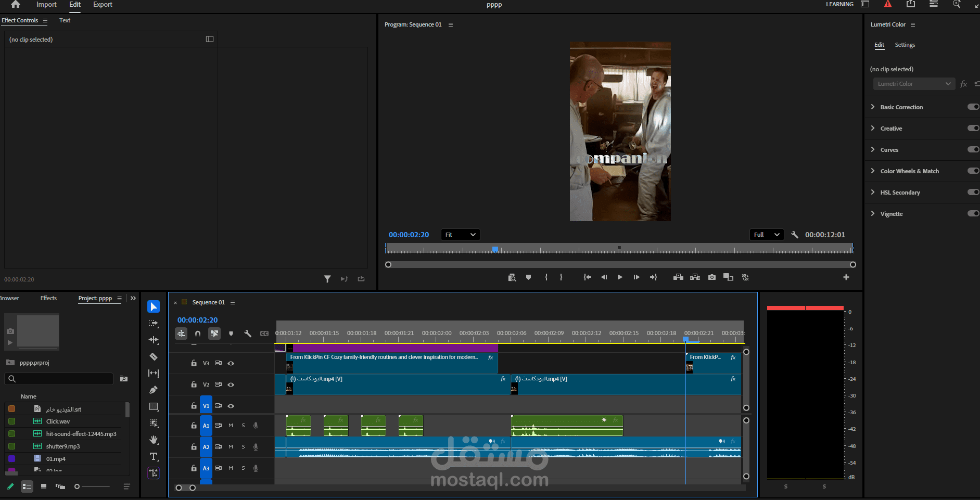Select Click.wav in Project panel
Image resolution: width=980 pixels, height=500 pixels.
point(58,421)
